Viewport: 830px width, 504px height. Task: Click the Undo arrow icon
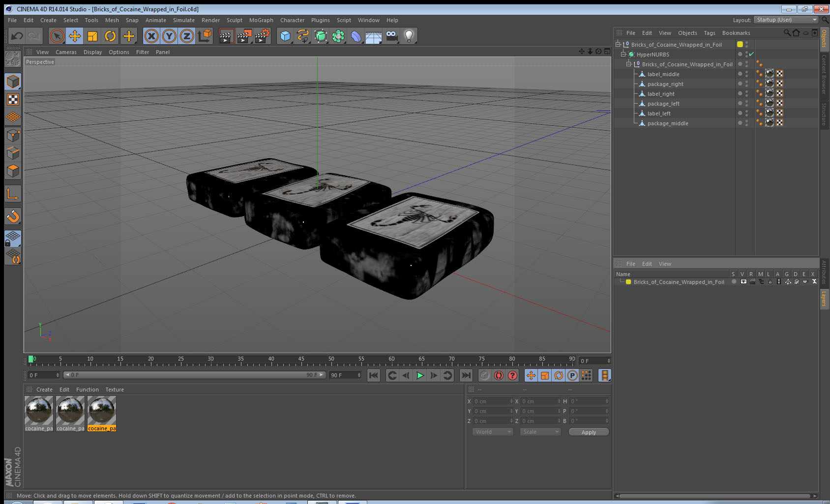pos(17,36)
